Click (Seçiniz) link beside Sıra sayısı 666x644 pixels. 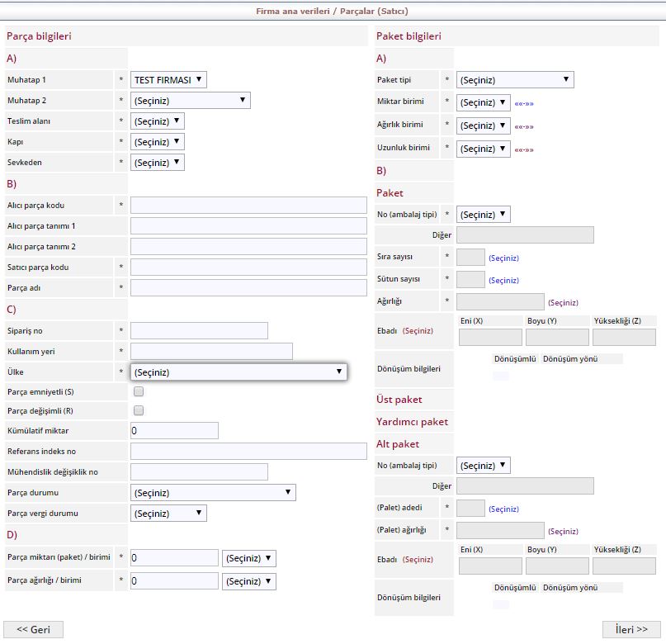(503, 258)
